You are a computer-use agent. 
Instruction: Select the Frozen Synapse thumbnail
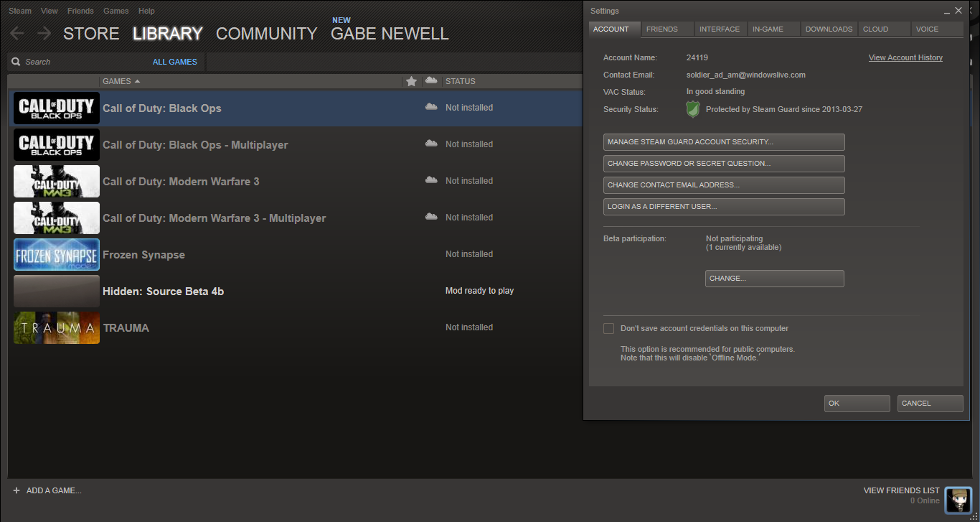click(57, 254)
